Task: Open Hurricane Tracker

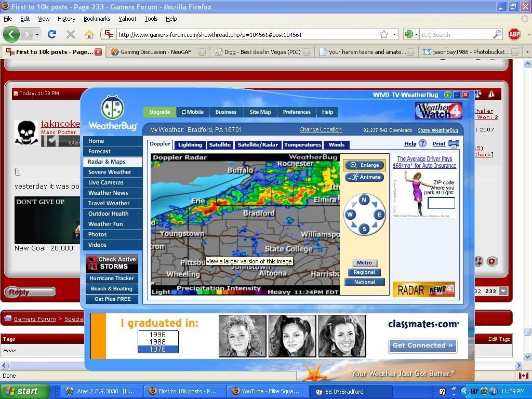Action: tap(112, 278)
